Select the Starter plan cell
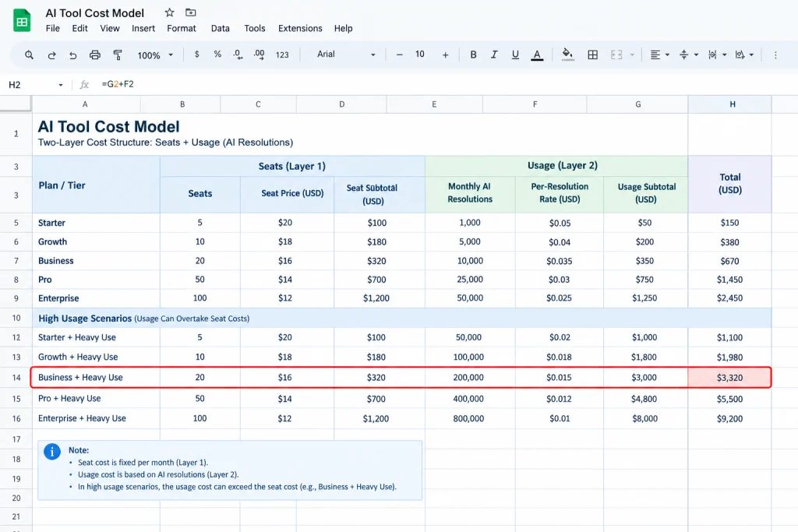Screen dimensions: 798x532 96,223
